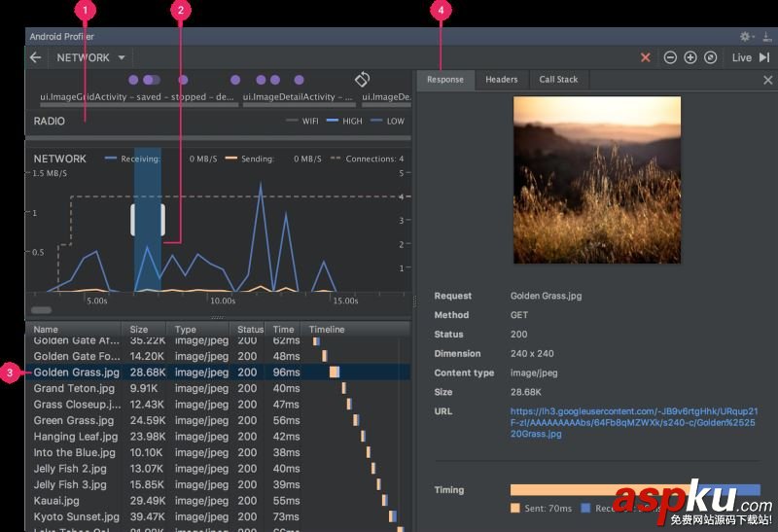Click the 96ms time cell
The width and height of the screenshot is (778, 532).
coord(286,372)
